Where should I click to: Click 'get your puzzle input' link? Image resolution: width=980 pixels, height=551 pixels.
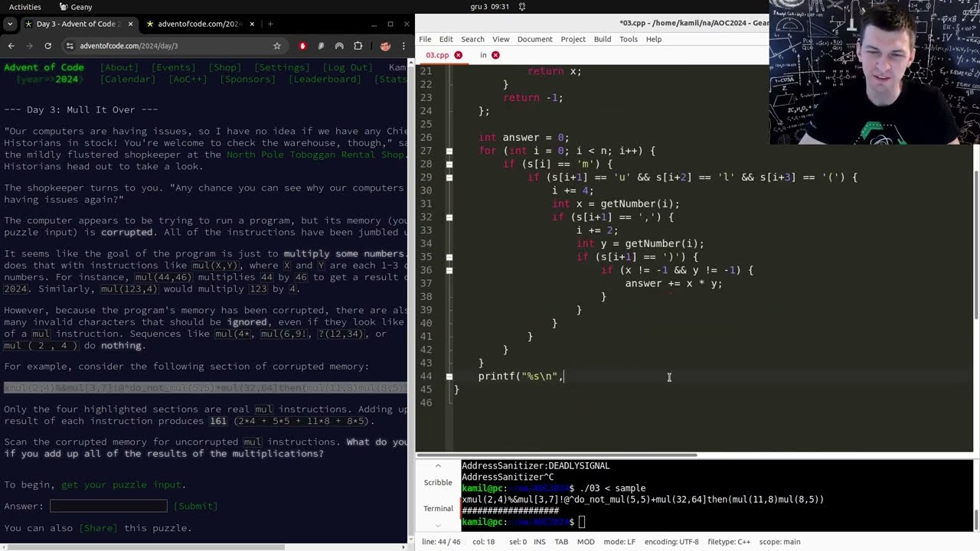(122, 484)
